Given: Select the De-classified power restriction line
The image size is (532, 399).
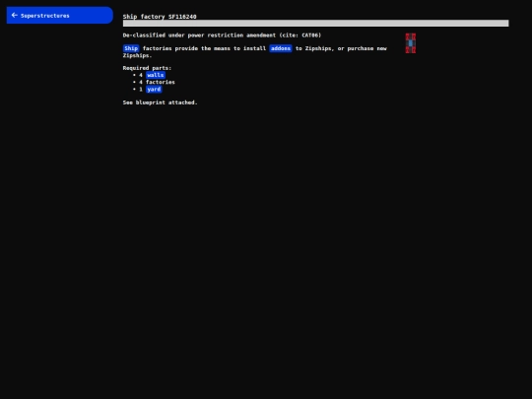Looking at the screenshot, I should click(222, 34).
